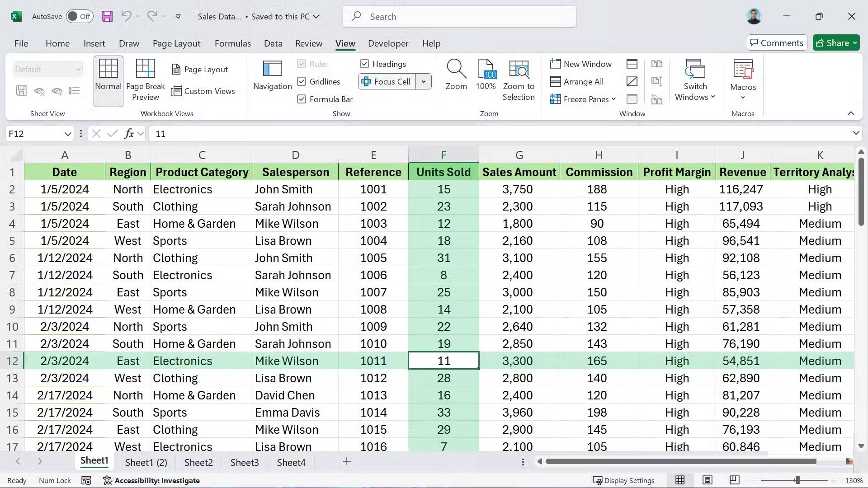Image resolution: width=868 pixels, height=488 pixels.
Task: Set zoom to 100%
Action: (x=486, y=75)
